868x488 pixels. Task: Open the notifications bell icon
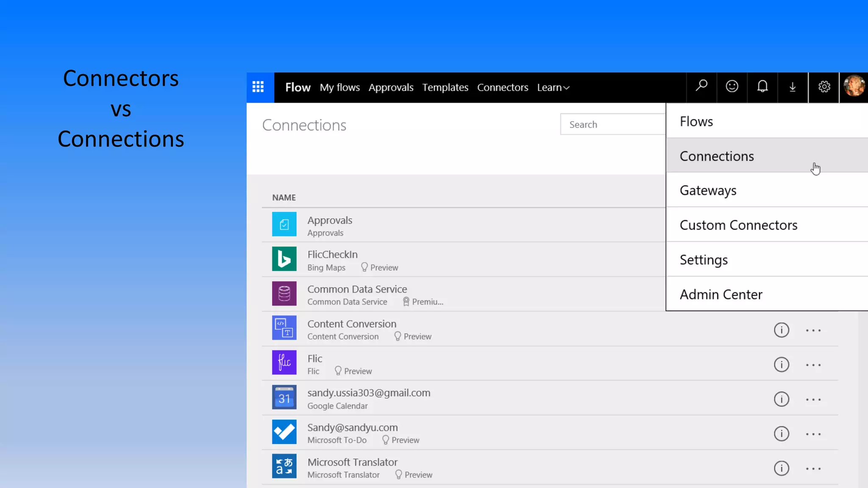click(762, 86)
